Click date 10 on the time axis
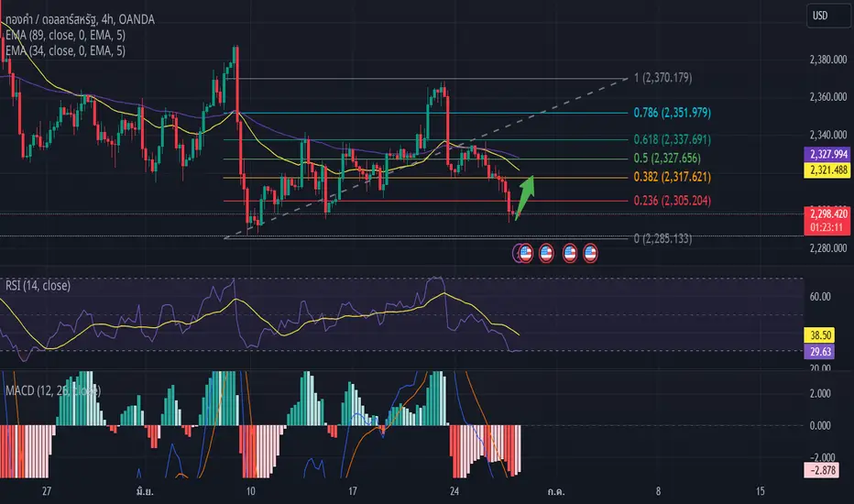854x504 pixels. point(250,491)
